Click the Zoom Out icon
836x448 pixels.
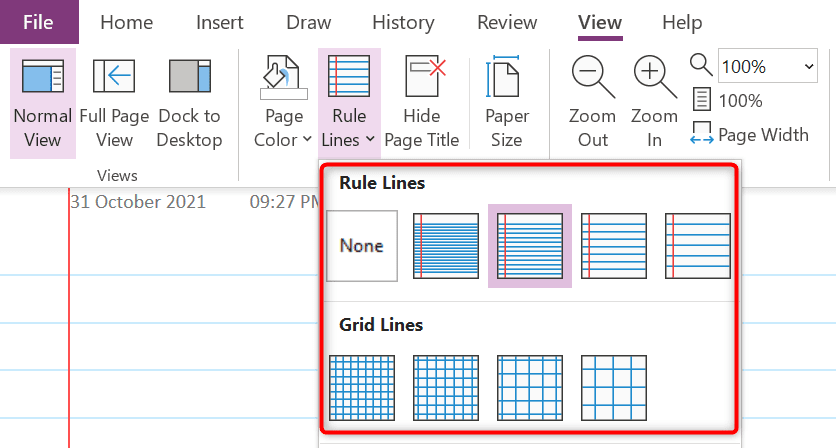coord(592,103)
